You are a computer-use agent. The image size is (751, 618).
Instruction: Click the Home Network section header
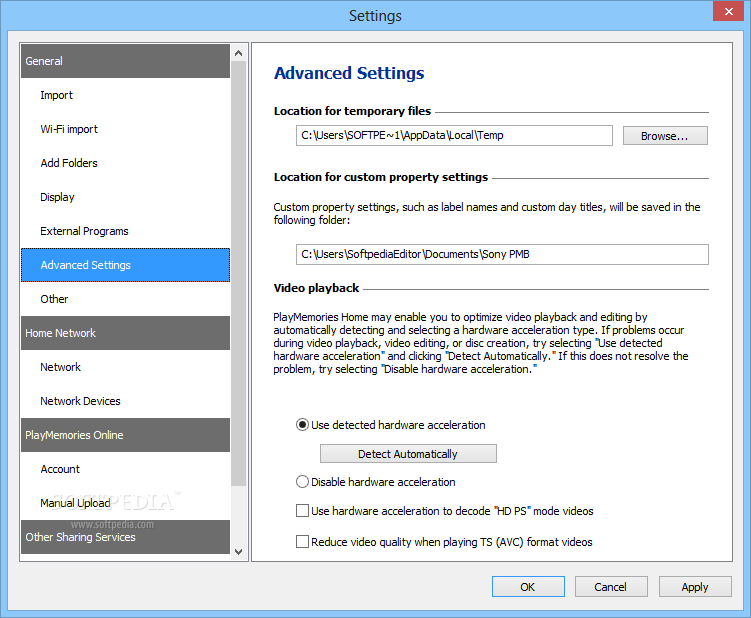(x=125, y=333)
